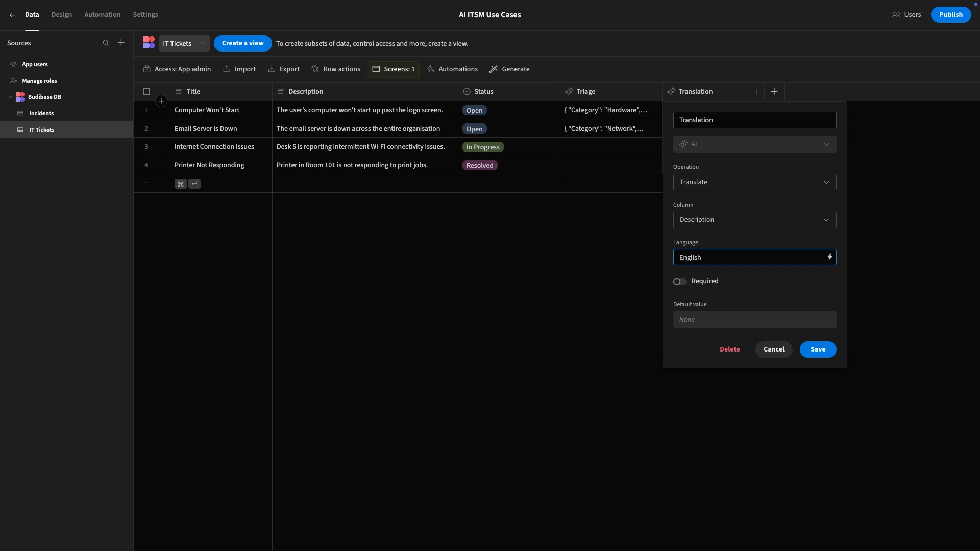Open Row actions
This screenshot has height=551, width=980.
[336, 69]
